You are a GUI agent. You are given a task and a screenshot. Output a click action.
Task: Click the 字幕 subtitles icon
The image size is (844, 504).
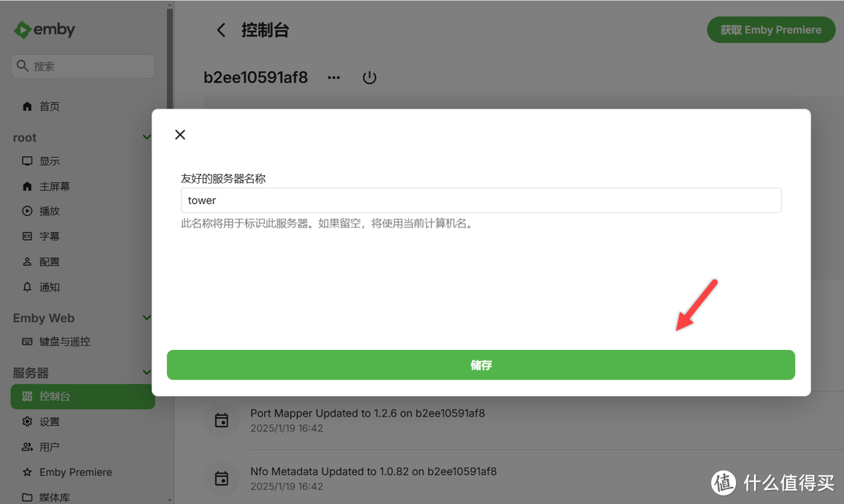pos(27,236)
